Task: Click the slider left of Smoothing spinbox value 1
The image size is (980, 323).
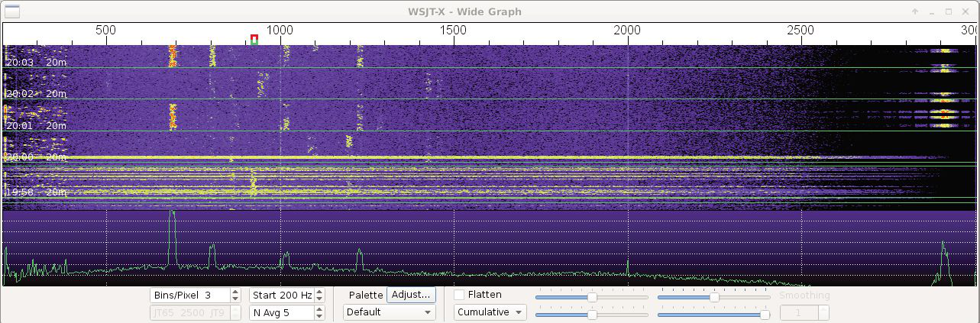Action: 713,314
